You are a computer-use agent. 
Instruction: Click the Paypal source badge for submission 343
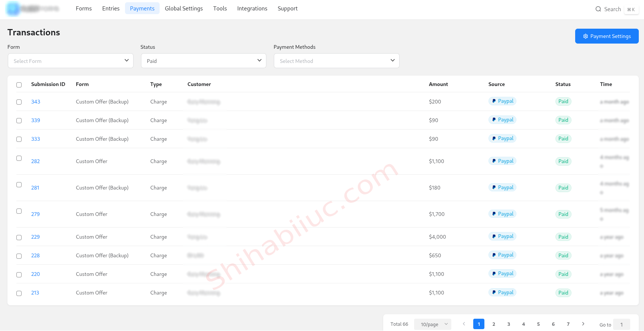tap(502, 101)
